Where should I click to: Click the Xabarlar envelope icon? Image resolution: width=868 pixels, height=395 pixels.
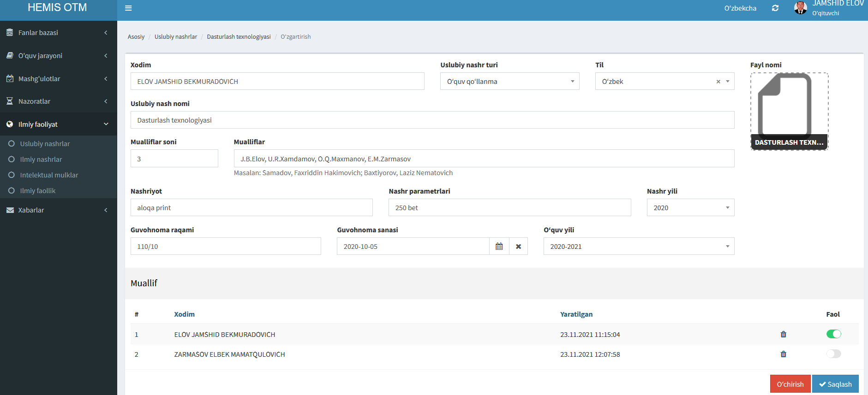click(10, 210)
